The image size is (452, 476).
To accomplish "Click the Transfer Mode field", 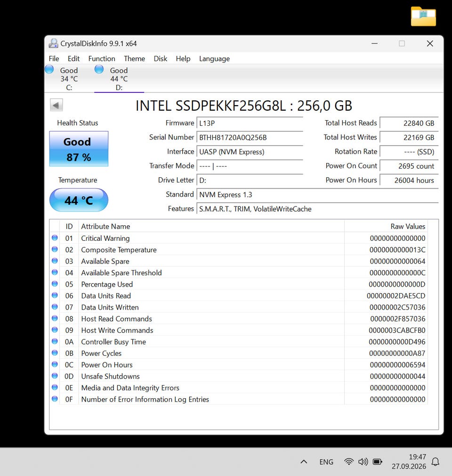I will click(x=250, y=166).
